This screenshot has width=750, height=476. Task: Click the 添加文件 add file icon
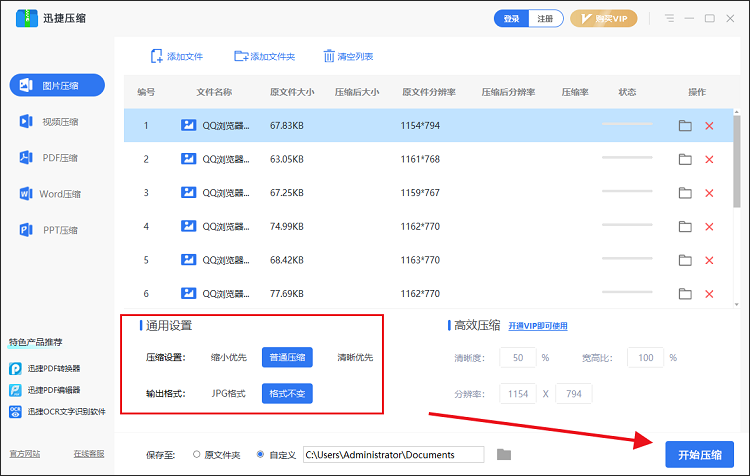(156, 56)
